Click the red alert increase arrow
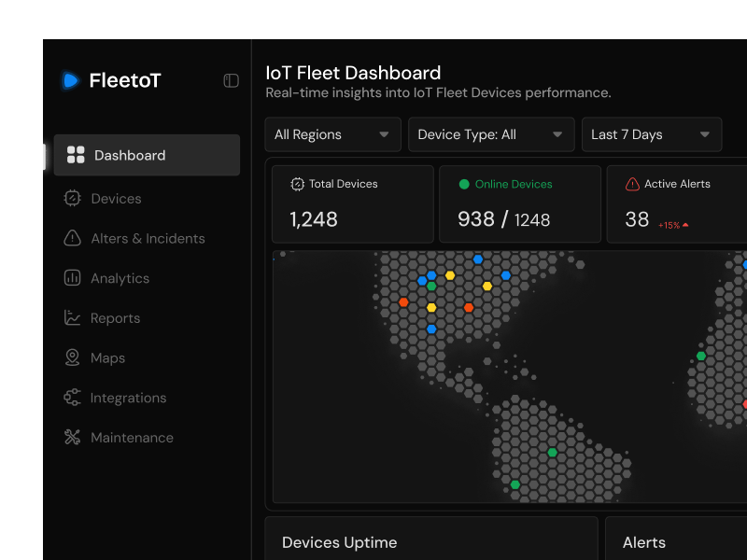The height and width of the screenshot is (560, 747). tap(685, 225)
